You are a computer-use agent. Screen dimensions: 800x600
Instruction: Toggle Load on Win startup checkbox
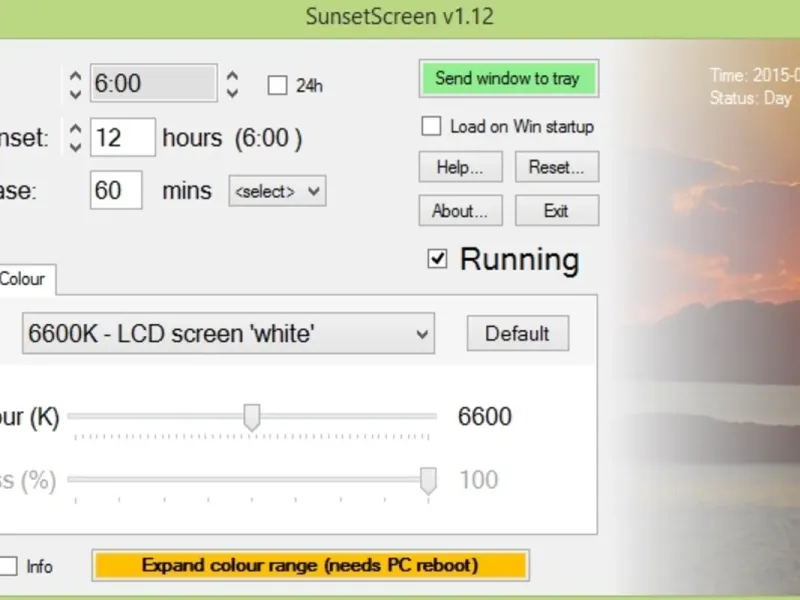431,126
